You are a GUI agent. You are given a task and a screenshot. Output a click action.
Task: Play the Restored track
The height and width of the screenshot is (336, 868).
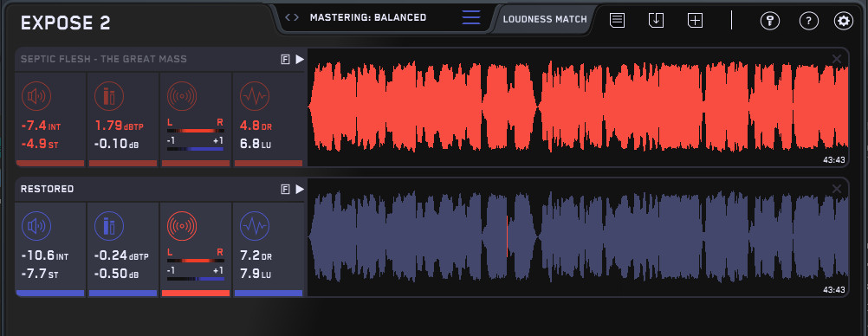(300, 190)
